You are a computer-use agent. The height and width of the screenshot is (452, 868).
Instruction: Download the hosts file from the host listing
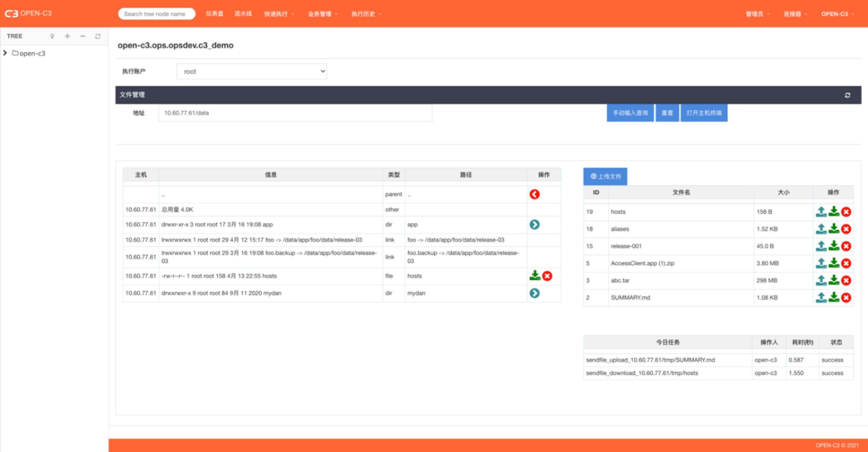coord(535,276)
